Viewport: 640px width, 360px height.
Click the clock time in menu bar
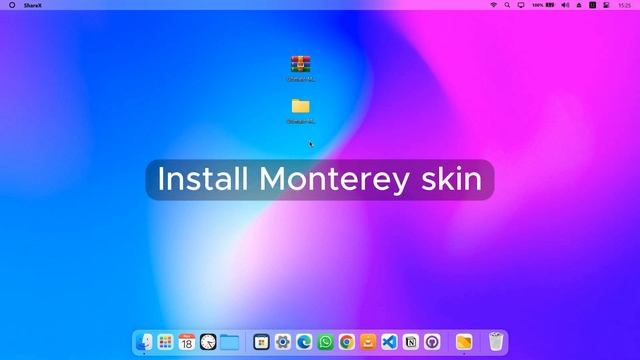point(624,5)
